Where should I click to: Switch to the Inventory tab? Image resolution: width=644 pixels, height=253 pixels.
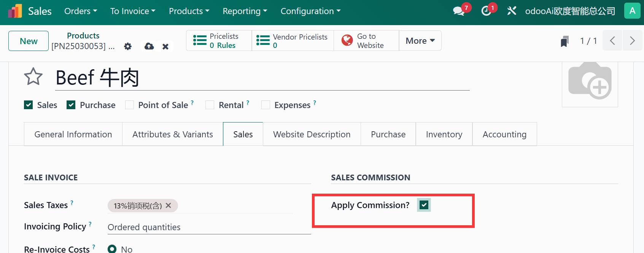444,134
